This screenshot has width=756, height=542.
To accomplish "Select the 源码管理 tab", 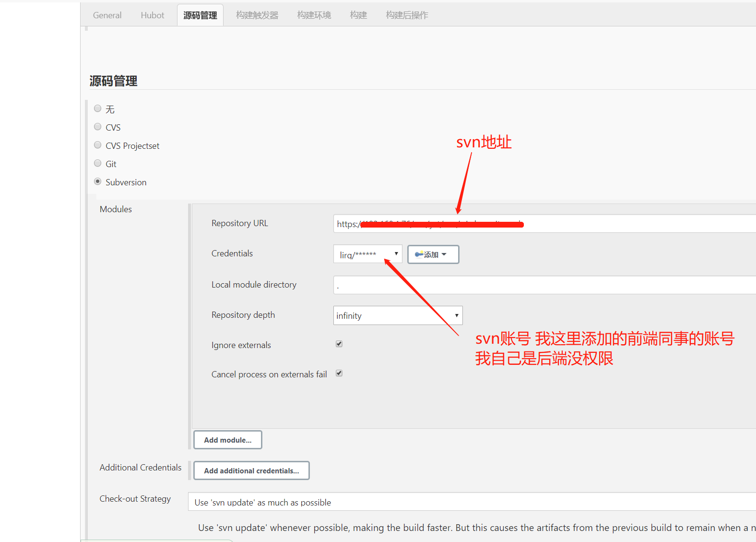I will tap(200, 15).
